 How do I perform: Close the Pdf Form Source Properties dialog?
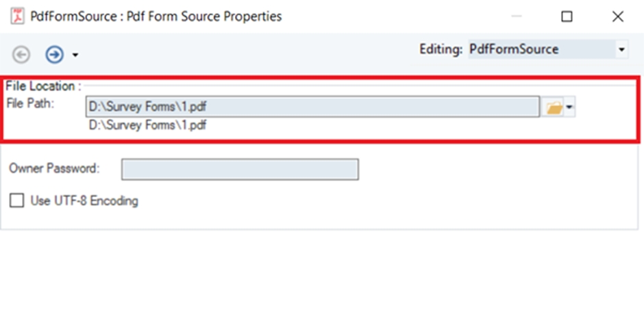click(618, 16)
